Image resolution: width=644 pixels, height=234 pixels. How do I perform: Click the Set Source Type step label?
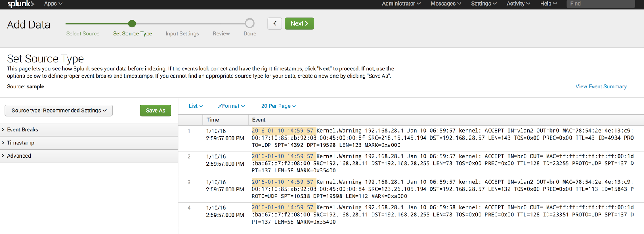click(132, 33)
